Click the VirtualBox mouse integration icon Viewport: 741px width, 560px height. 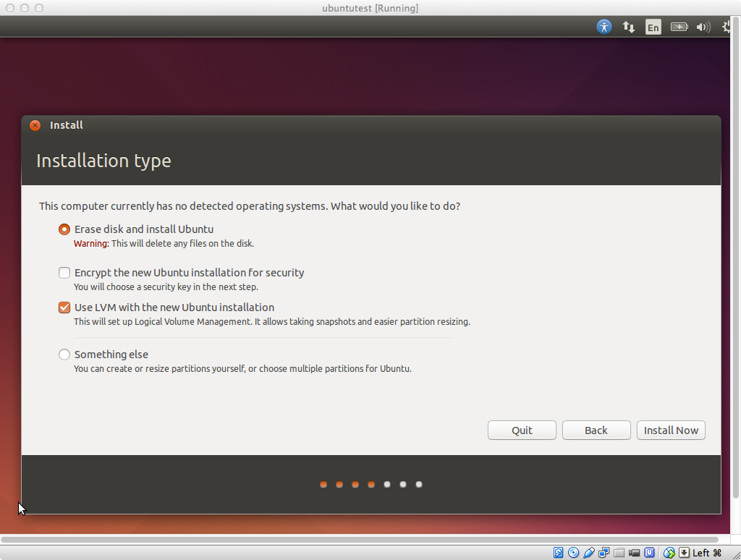[669, 553]
